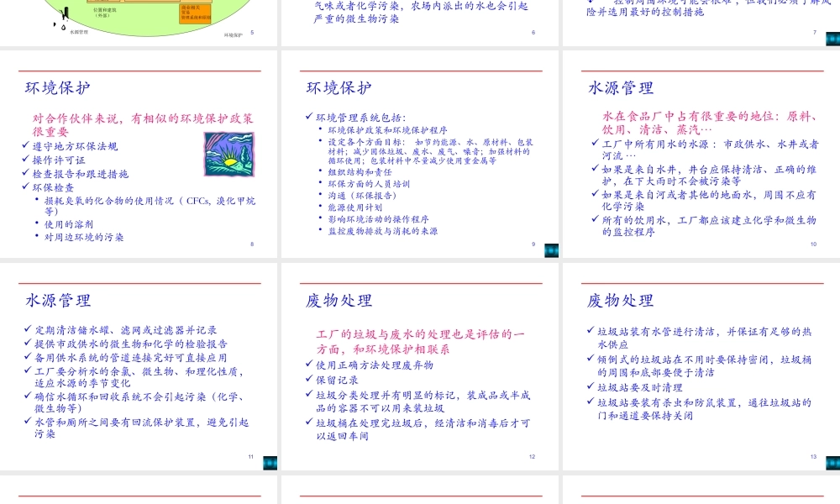The width and height of the screenshot is (840, 504).
Task: Click the animation icon beside slide 11
Action: click(270, 464)
